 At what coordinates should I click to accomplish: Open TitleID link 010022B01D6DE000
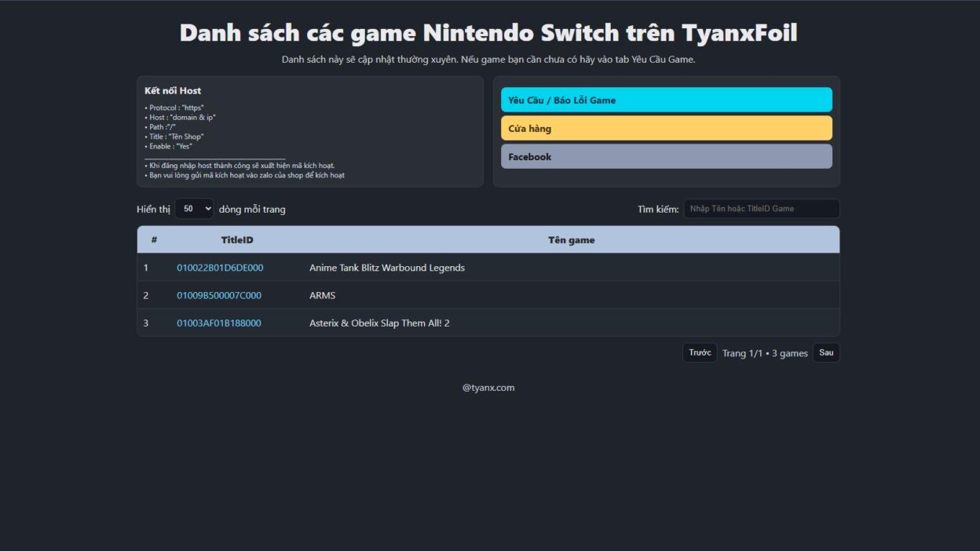coord(220,268)
